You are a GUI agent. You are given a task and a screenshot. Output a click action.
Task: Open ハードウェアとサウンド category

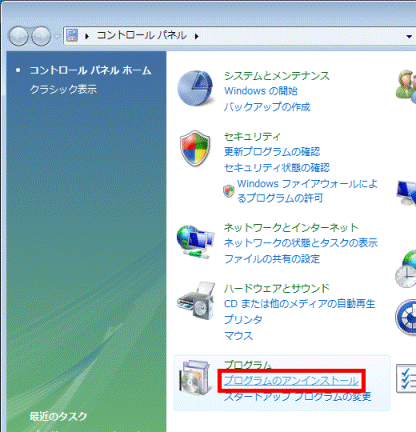pos(277,288)
